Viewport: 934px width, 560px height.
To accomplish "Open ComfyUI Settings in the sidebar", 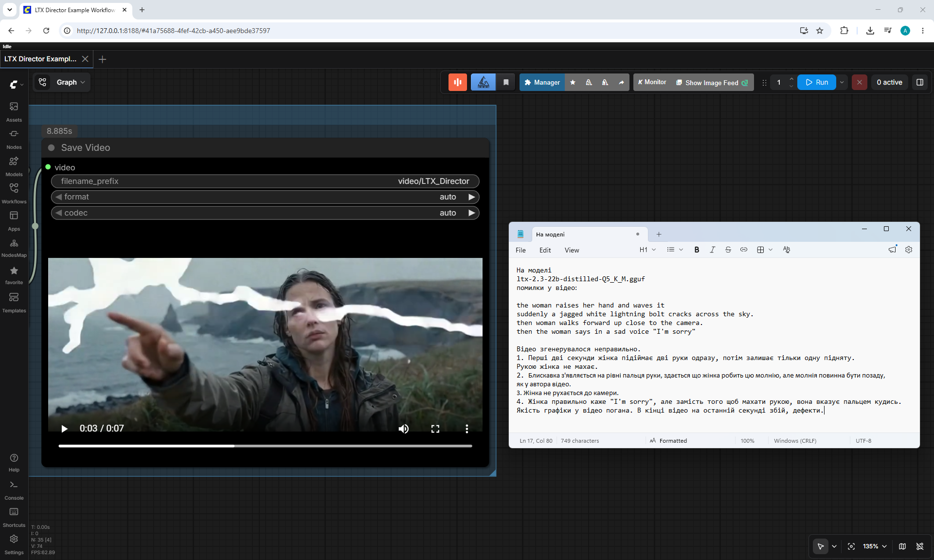I will click(x=14, y=544).
